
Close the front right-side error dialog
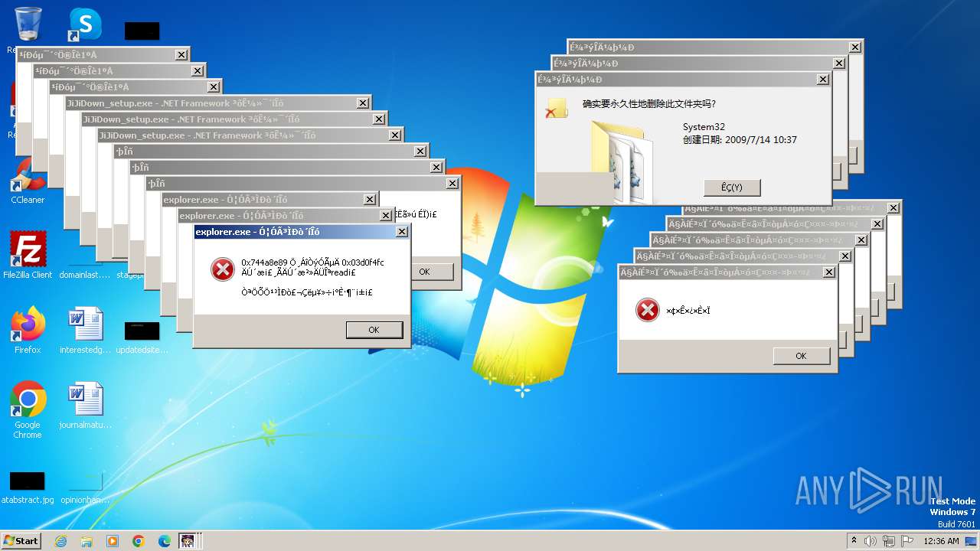(x=828, y=272)
